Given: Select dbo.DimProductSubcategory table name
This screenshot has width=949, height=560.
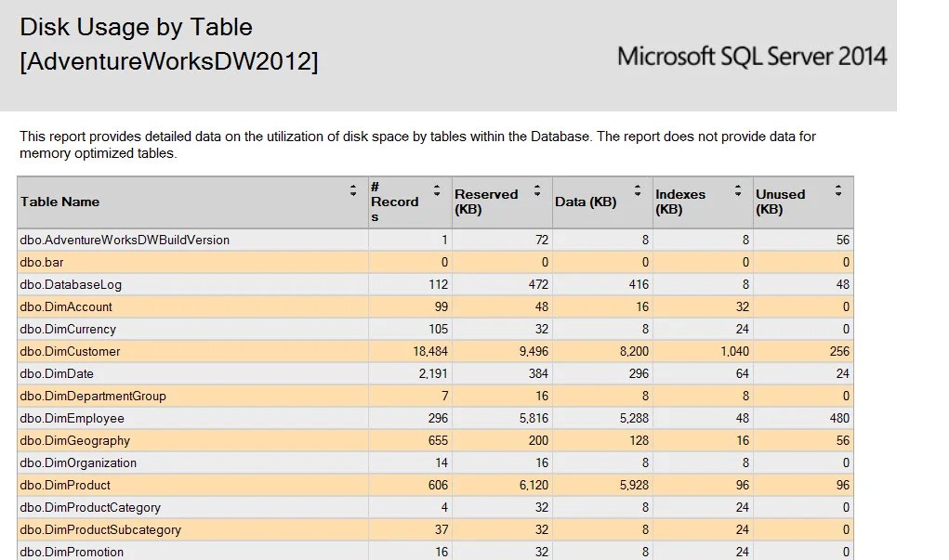Looking at the screenshot, I should [x=100, y=529].
